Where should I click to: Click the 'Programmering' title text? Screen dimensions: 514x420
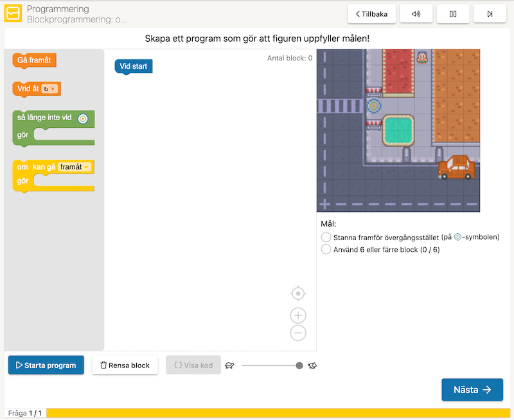click(x=58, y=9)
